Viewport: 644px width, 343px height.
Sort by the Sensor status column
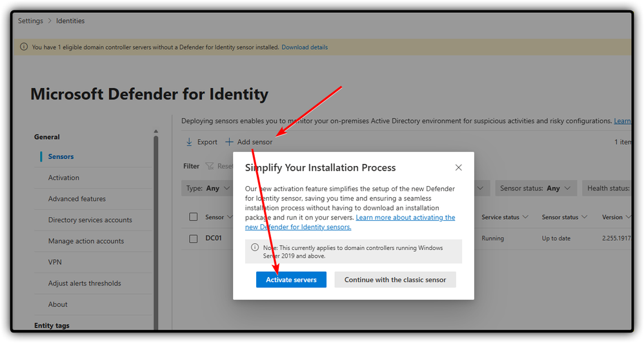click(565, 217)
